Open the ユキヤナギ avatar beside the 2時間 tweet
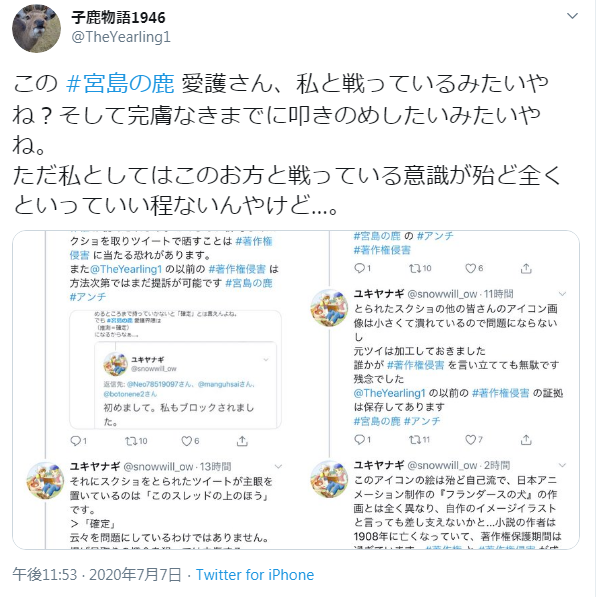The image size is (597, 597). point(329,479)
